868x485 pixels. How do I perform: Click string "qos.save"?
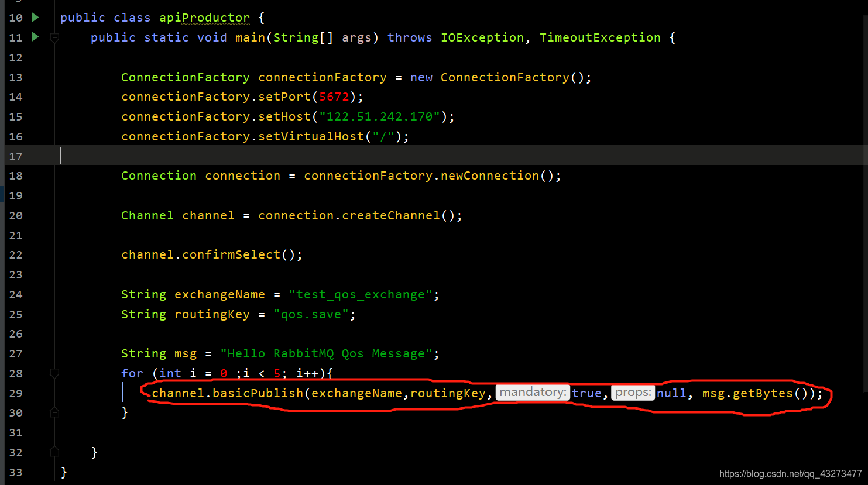(x=311, y=314)
